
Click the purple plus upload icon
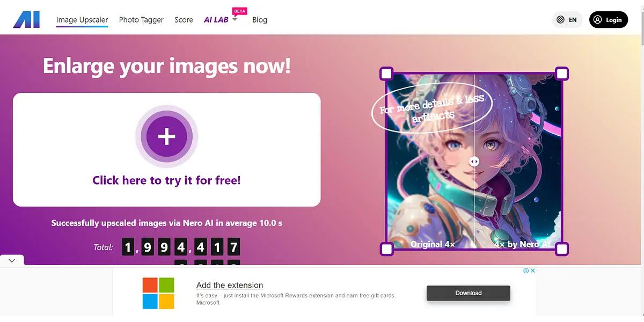click(167, 137)
